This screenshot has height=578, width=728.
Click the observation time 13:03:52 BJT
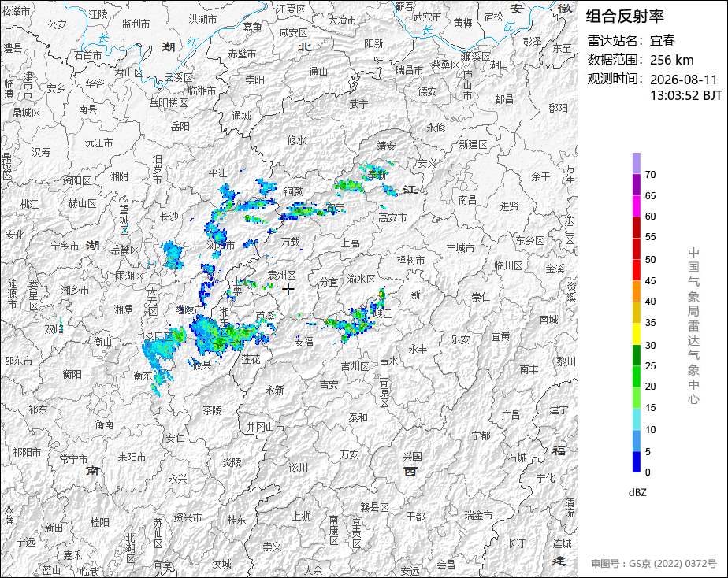point(685,95)
